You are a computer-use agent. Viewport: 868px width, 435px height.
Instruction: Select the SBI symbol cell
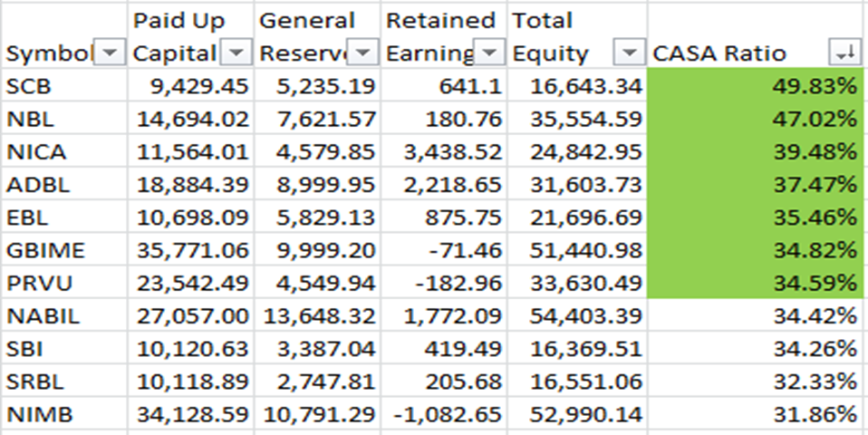tap(64, 349)
